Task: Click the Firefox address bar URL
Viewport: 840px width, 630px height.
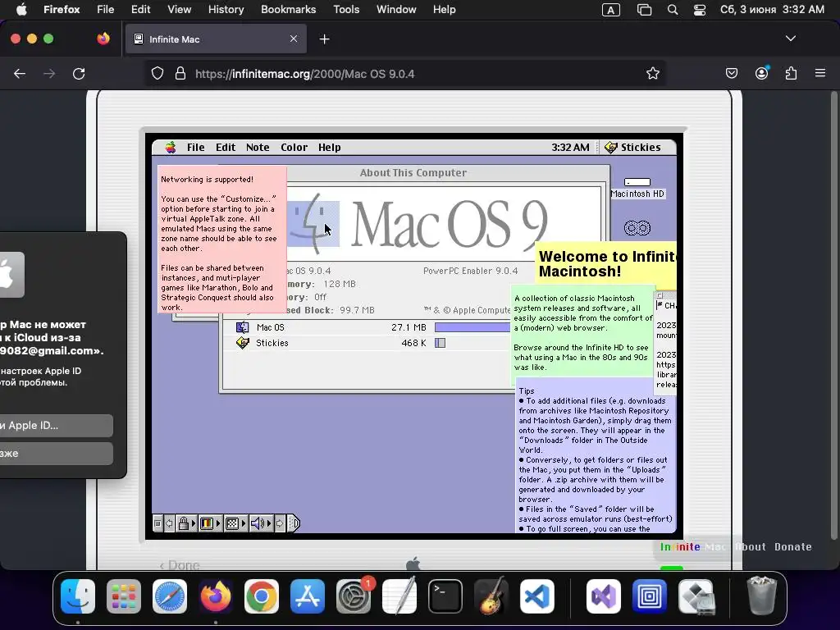Action: coord(304,74)
